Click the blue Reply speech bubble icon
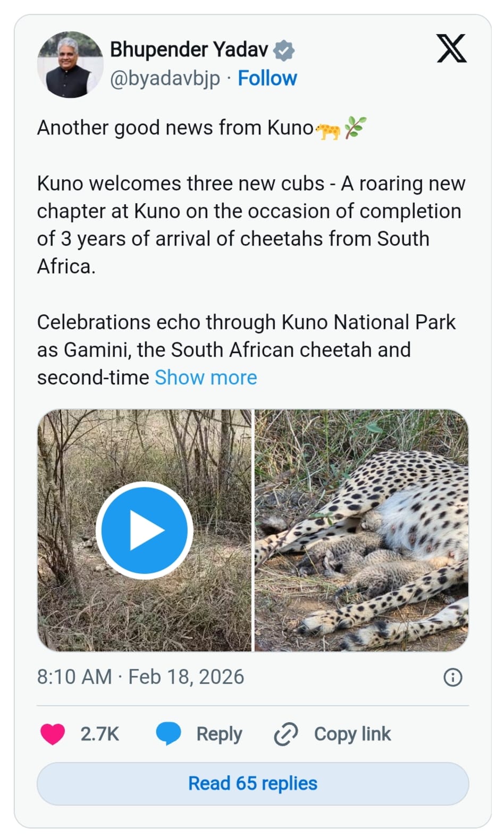 (167, 734)
